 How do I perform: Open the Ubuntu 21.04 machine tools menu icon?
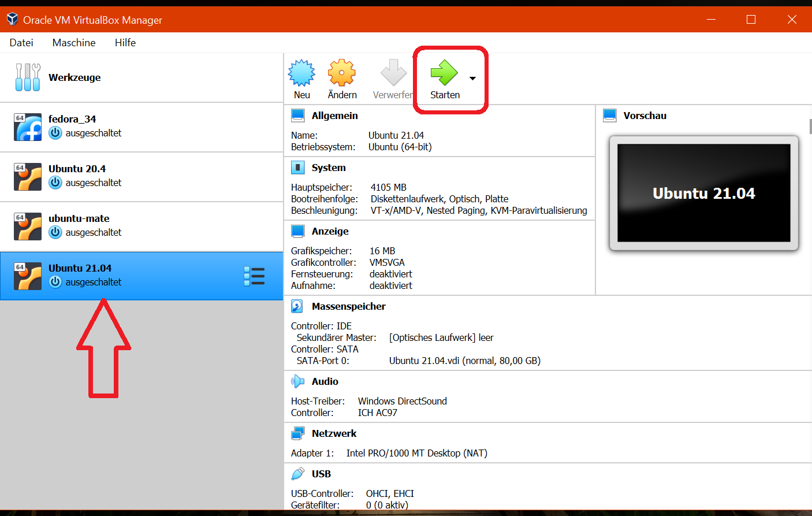coord(254,276)
